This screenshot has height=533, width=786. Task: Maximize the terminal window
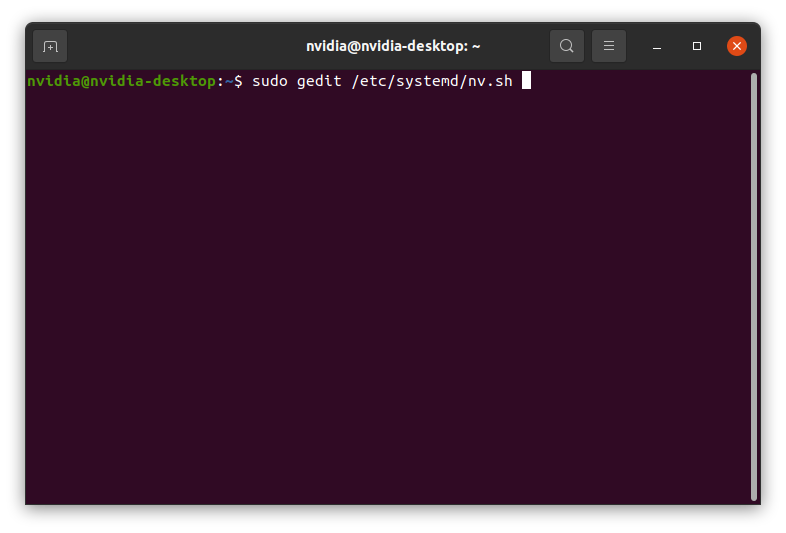697,46
